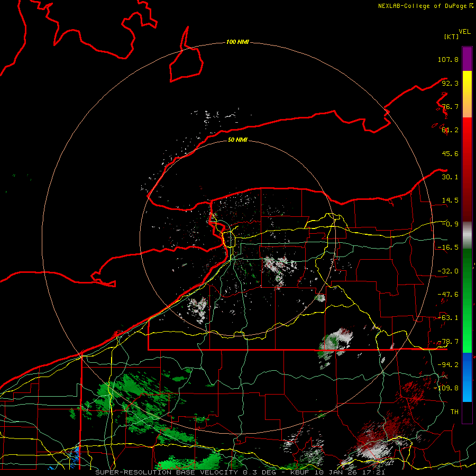
Task: Click the -0.9 velocity scale value
Action: (x=450, y=224)
